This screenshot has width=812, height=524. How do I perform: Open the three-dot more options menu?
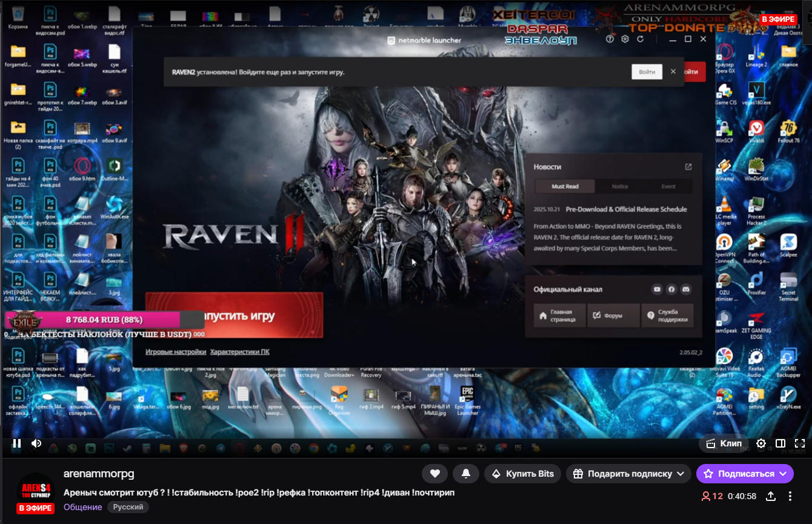tap(790, 496)
